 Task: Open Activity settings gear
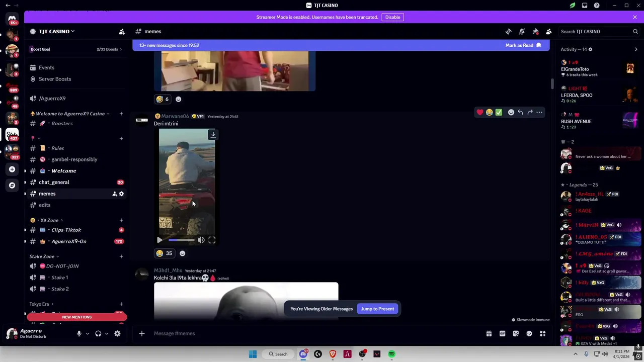(x=590, y=49)
